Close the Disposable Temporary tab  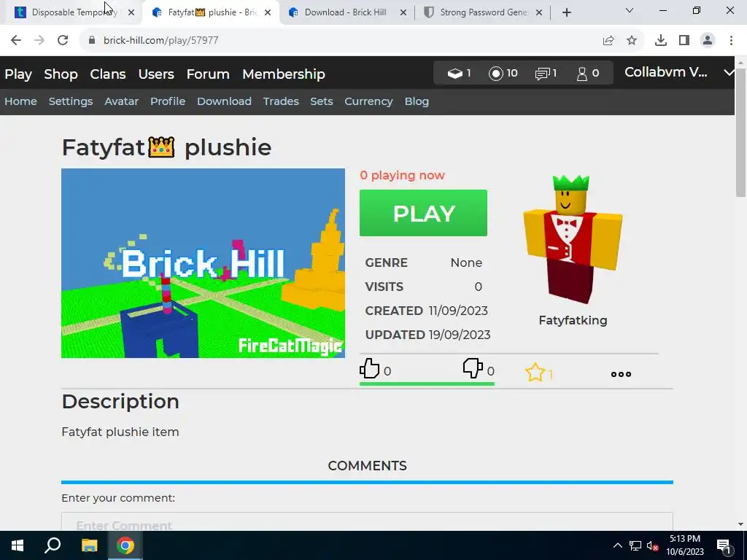tap(131, 12)
